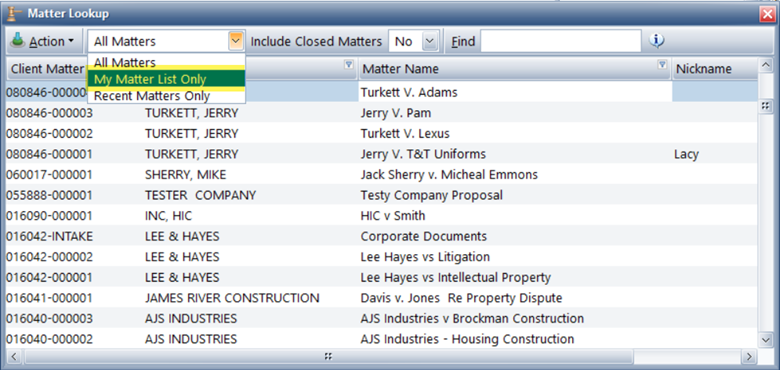Click the horizontal scrollbar thumb
The height and width of the screenshot is (370, 780).
328,356
